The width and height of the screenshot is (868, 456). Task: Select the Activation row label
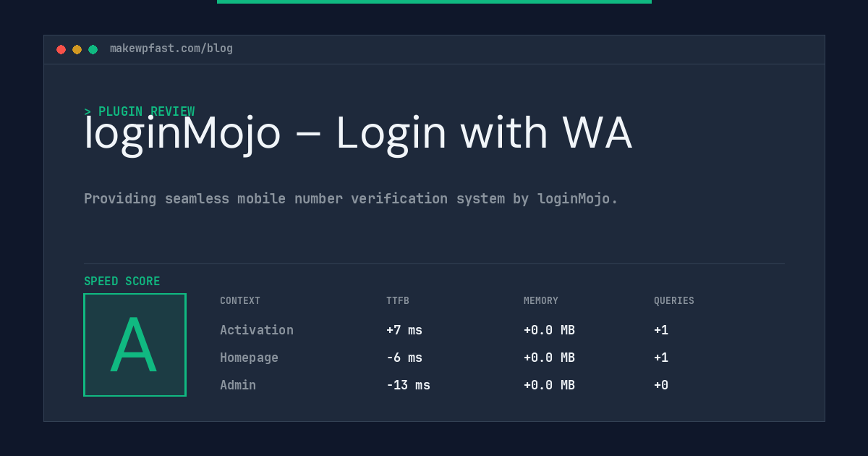pos(257,330)
